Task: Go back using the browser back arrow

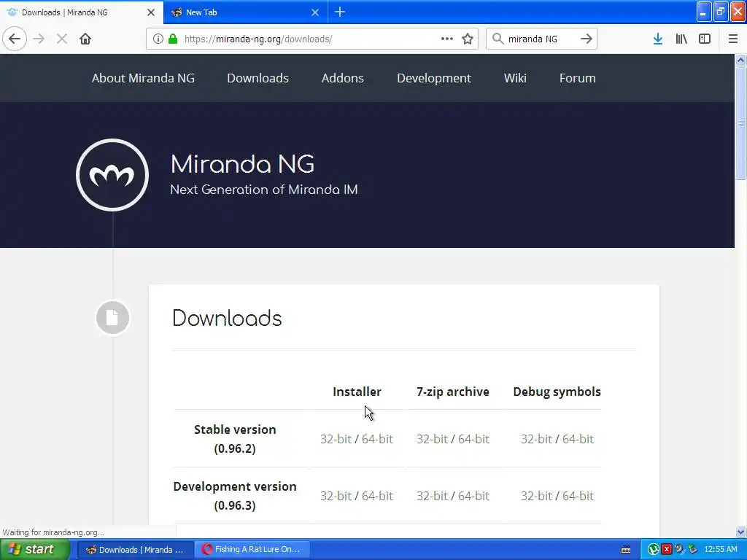Action: pyautogui.click(x=15, y=39)
